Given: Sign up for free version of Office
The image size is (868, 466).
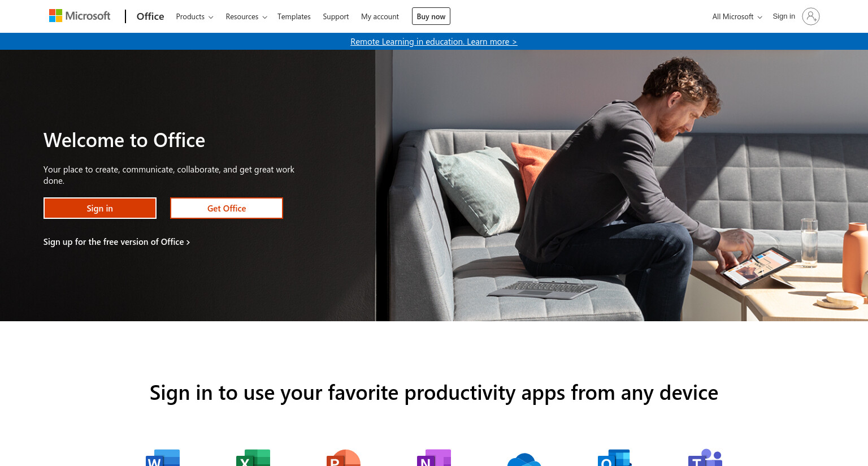Looking at the screenshot, I should [x=116, y=241].
